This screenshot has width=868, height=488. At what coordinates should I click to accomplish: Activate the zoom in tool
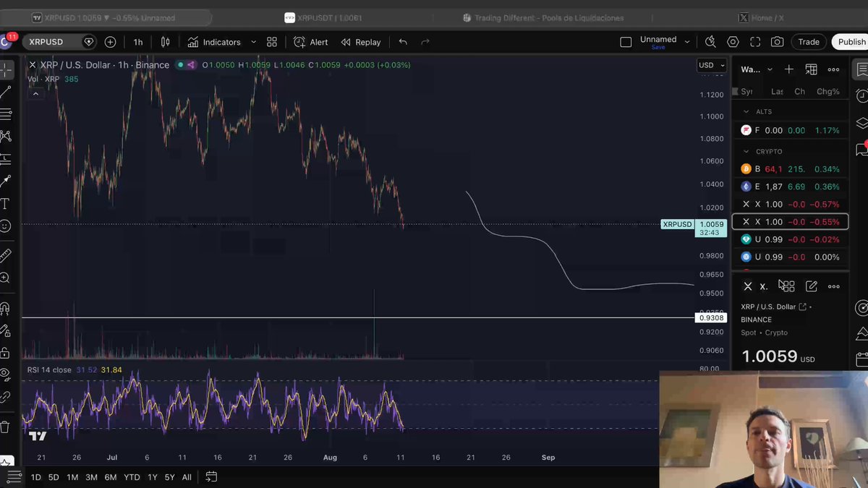click(x=5, y=278)
